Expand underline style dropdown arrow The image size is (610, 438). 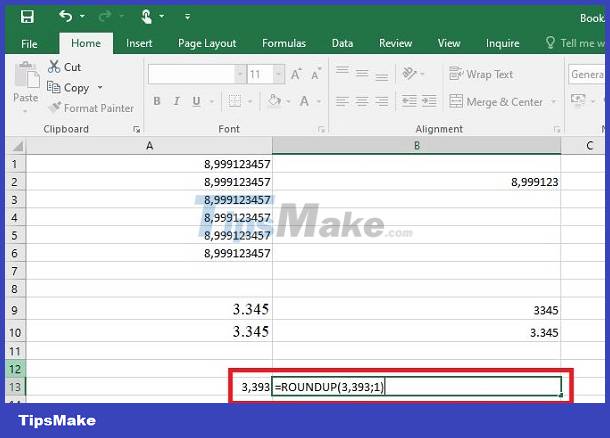coord(212,102)
